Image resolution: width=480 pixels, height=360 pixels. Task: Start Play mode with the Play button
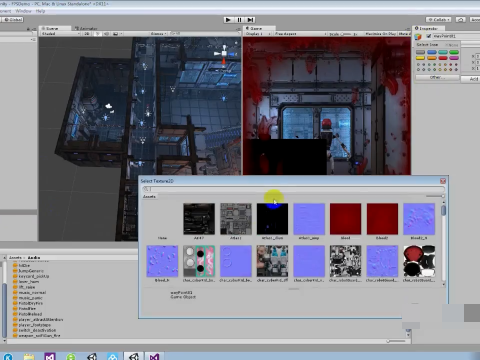point(228,20)
